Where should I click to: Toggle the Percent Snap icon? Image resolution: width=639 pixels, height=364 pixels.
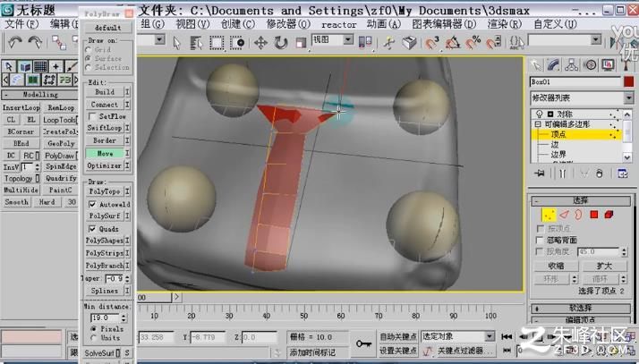473,42
